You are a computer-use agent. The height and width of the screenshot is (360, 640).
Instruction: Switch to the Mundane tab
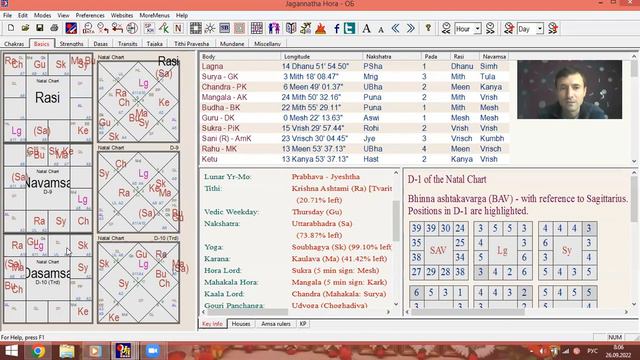[x=232, y=44]
